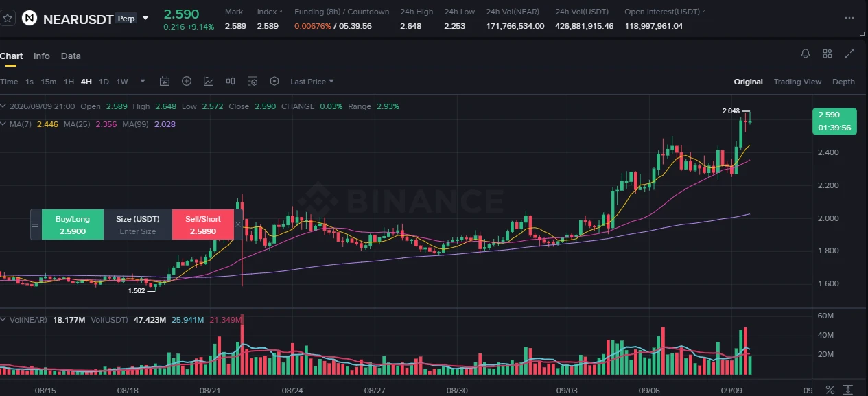Viewport: 868px width, 396px height.
Task: Click the Open Interest(USDT) link
Action: pos(665,12)
